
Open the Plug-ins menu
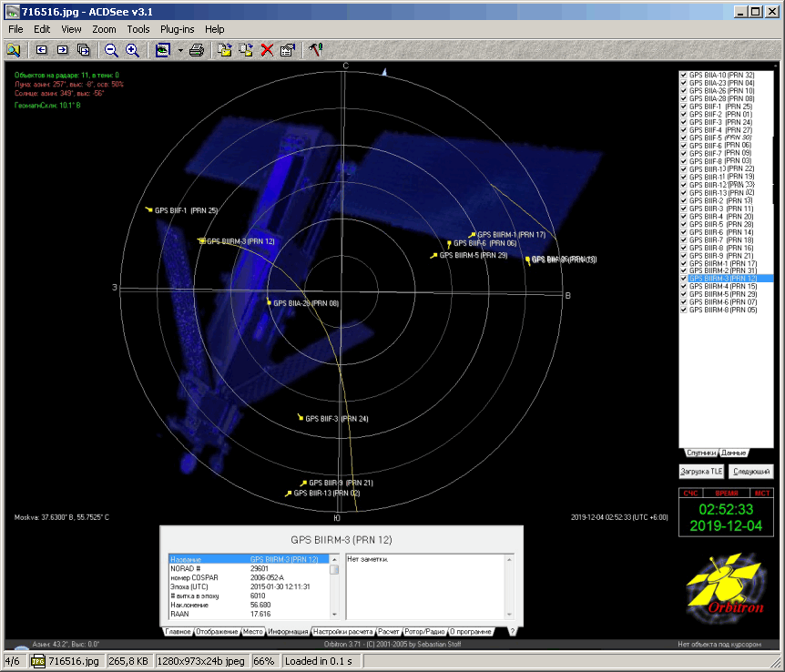coord(177,29)
